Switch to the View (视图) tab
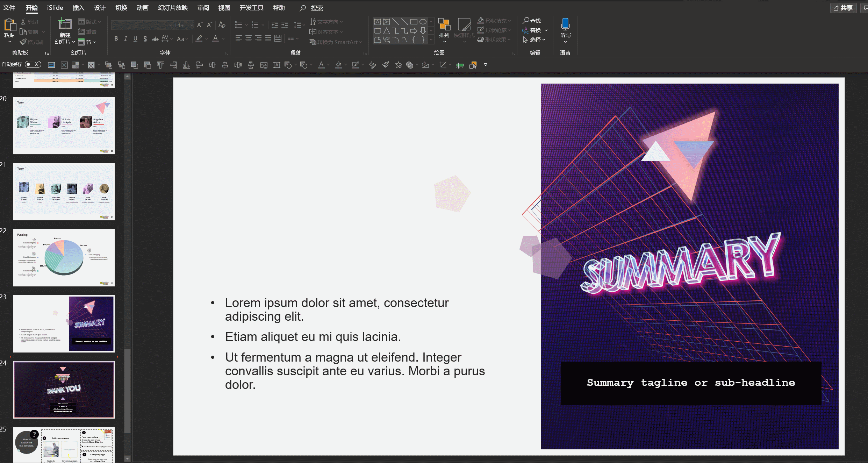Viewport: 868px width, 463px height. point(224,8)
